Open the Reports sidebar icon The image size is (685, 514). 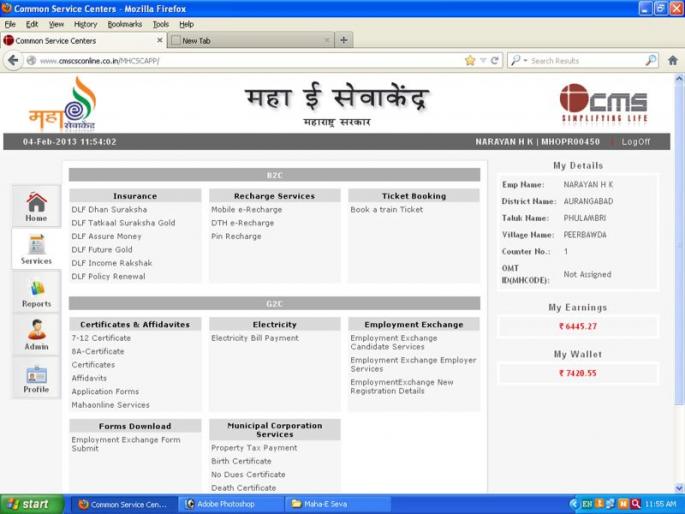(x=36, y=293)
